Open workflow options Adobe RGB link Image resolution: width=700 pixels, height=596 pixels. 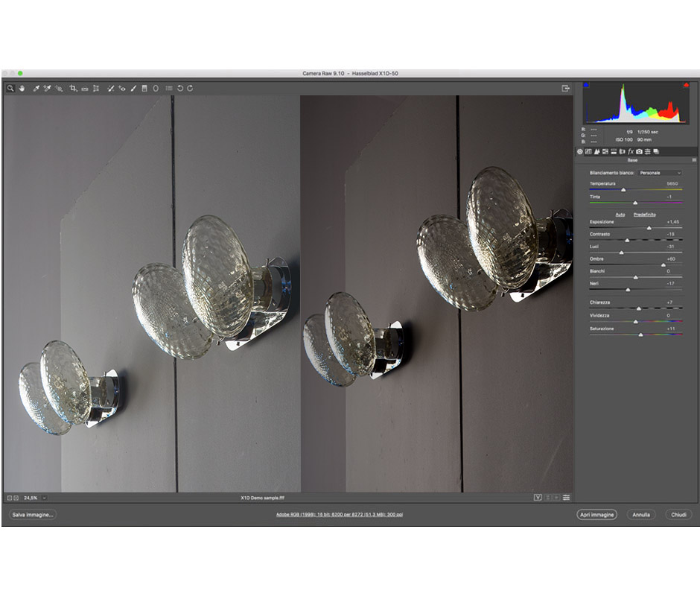click(340, 514)
